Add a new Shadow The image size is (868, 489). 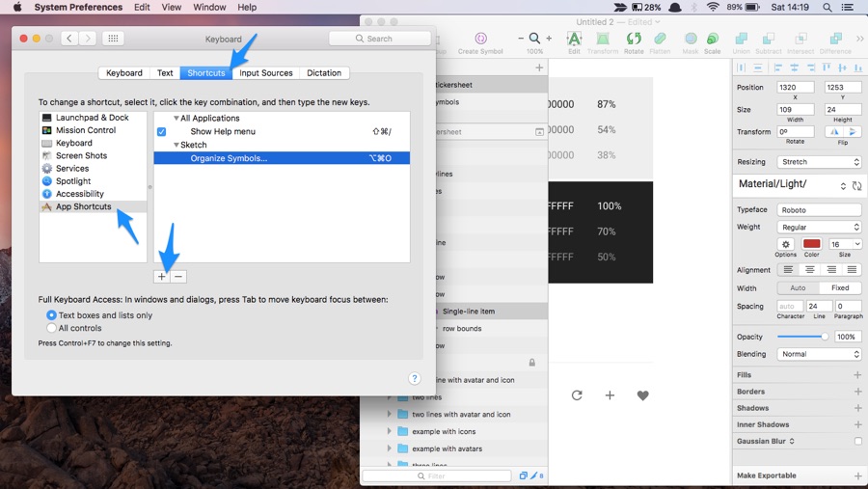coord(857,408)
